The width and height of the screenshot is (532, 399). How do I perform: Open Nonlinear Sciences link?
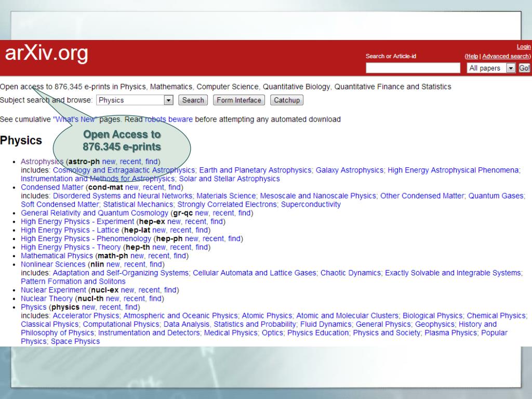(53, 264)
